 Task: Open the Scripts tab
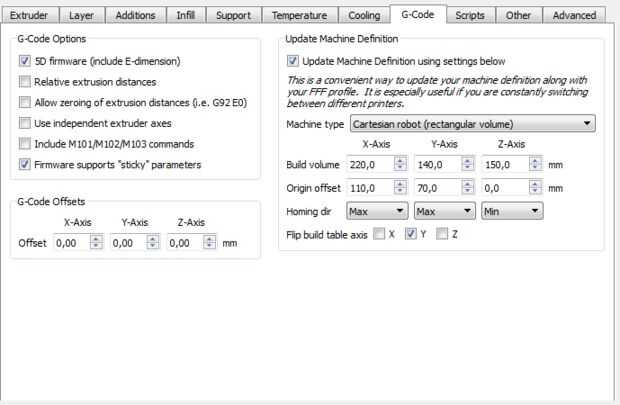(x=470, y=15)
